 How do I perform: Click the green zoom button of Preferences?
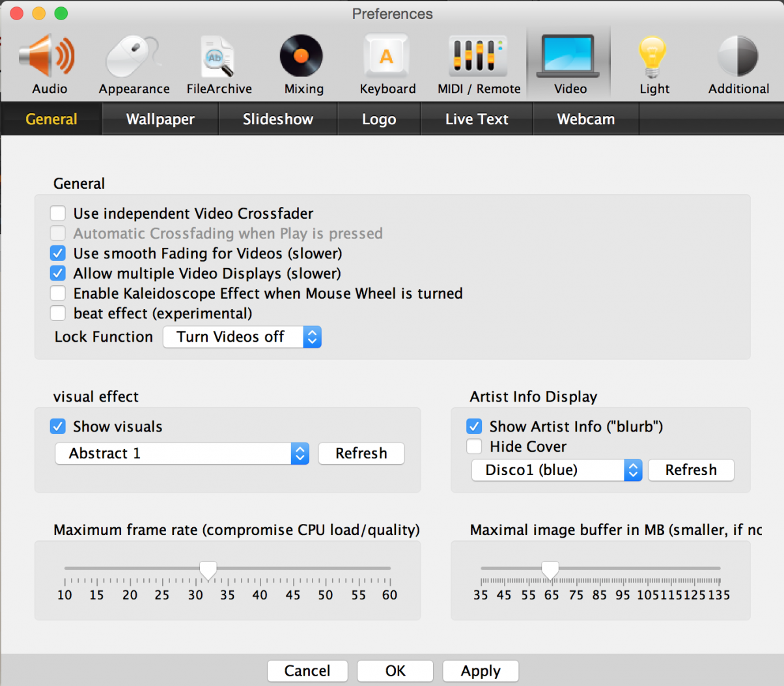(61, 13)
